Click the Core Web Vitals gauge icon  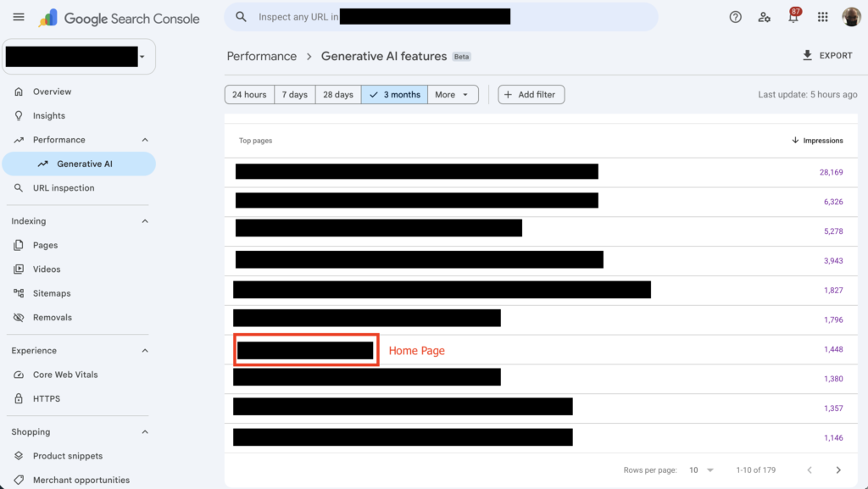[x=19, y=375]
